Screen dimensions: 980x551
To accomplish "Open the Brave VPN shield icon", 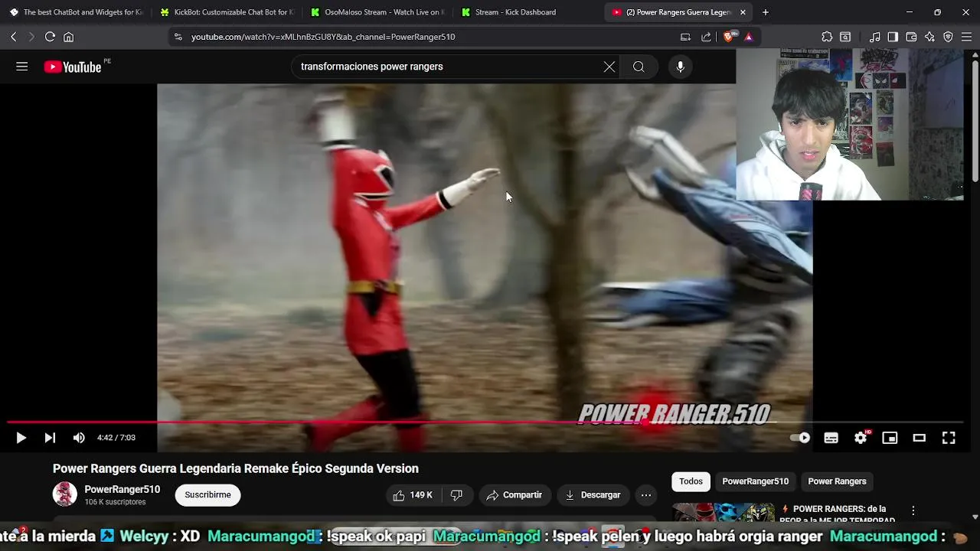I will [948, 37].
